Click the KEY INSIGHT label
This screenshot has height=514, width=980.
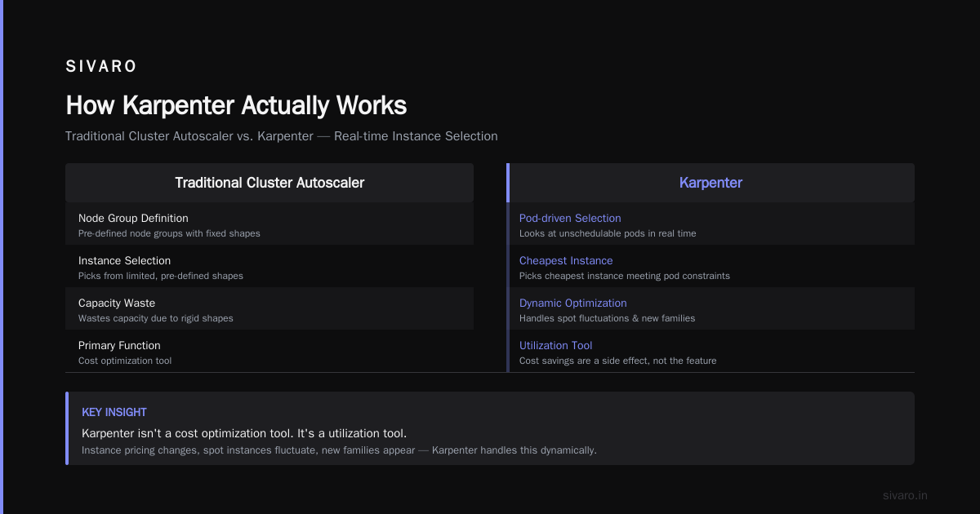click(x=114, y=412)
